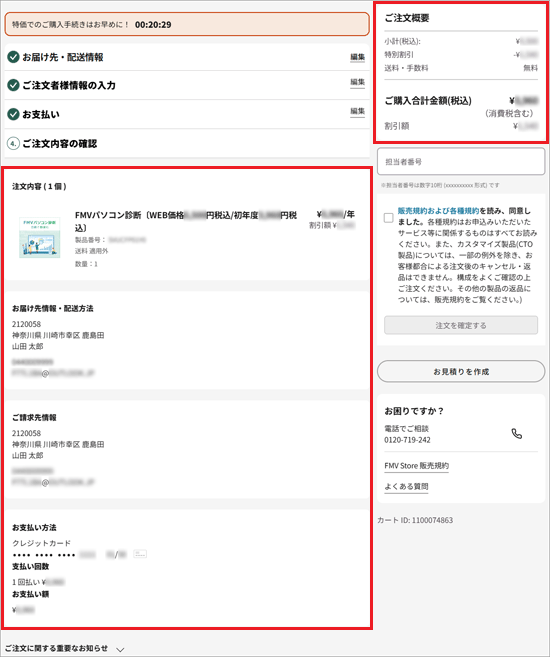Click the green checkmark beside お支払い
The width and height of the screenshot is (550, 657).
13,114
